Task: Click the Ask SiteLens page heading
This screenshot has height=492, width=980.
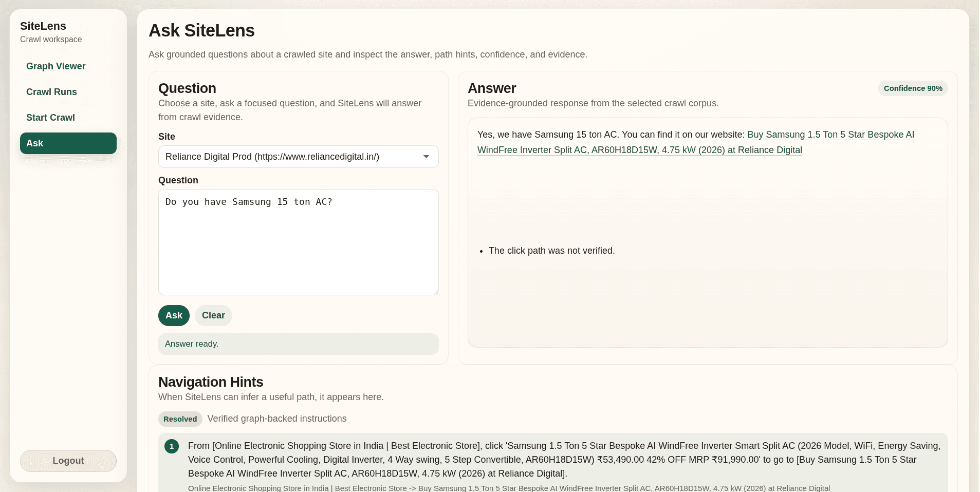Action: pos(201,31)
